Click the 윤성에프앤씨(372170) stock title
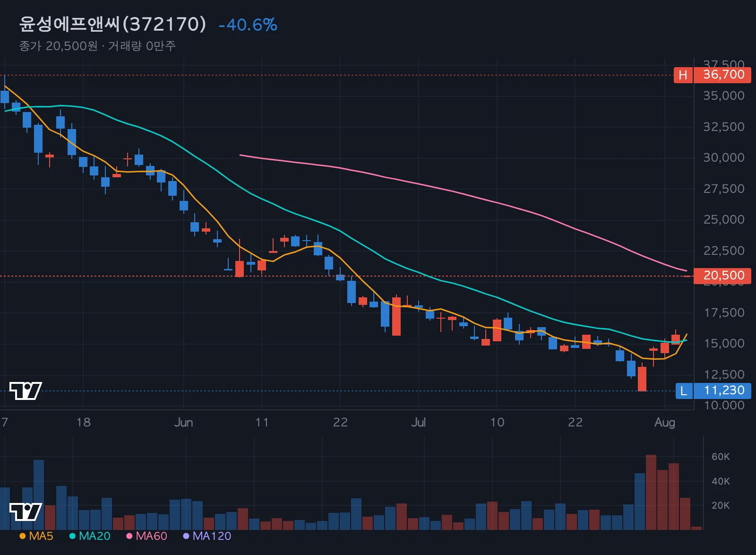 112,24
